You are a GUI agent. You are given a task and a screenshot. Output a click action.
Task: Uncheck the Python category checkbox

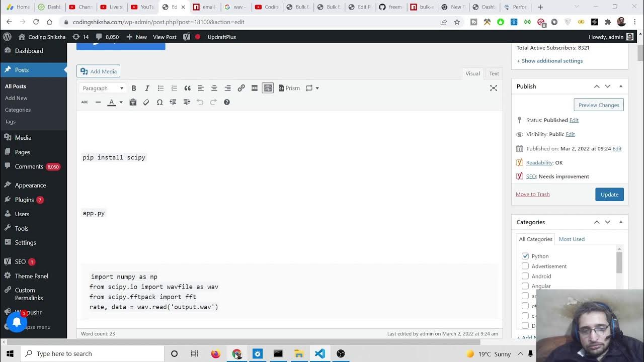point(525,256)
